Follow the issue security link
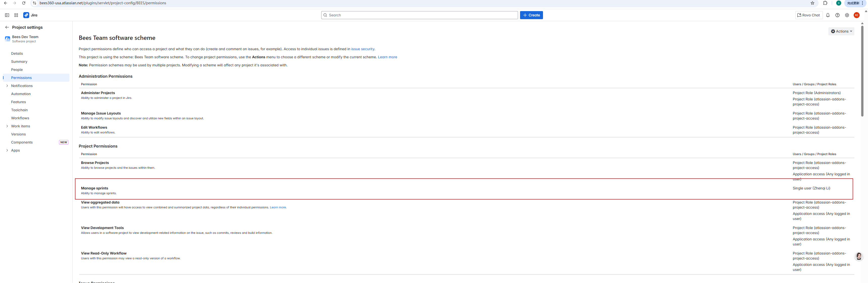Image resolution: width=868 pixels, height=283 pixels. point(363,49)
